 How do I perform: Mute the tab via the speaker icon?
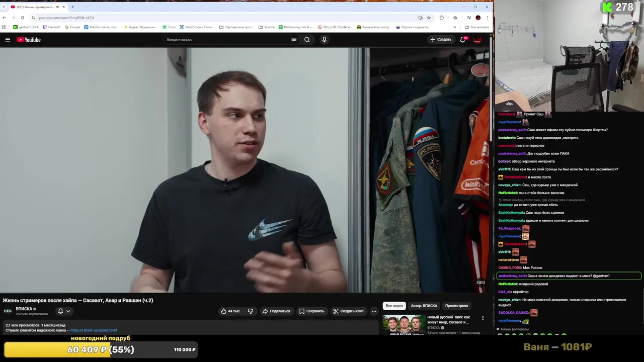[57, 7]
